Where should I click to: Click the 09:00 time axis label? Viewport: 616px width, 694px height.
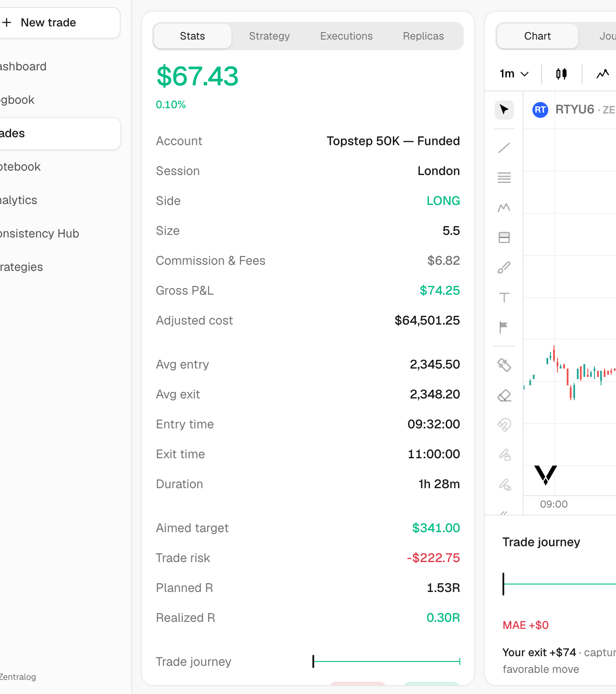point(554,504)
